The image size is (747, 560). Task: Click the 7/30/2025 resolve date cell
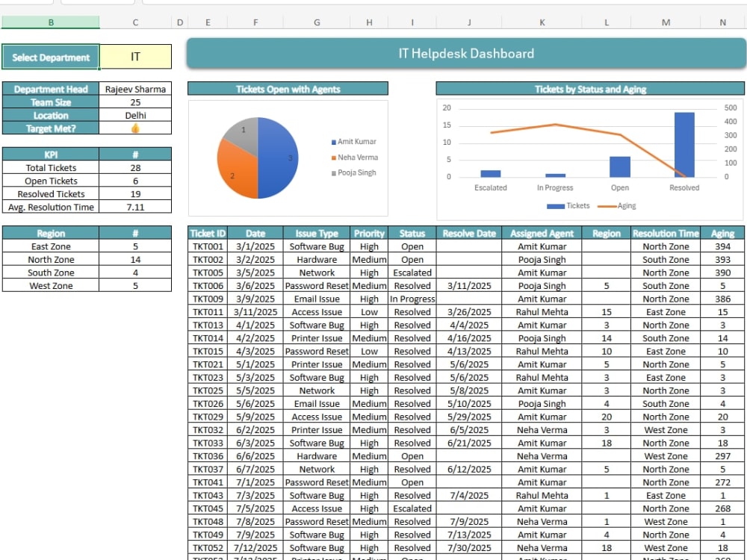pyautogui.click(x=469, y=547)
